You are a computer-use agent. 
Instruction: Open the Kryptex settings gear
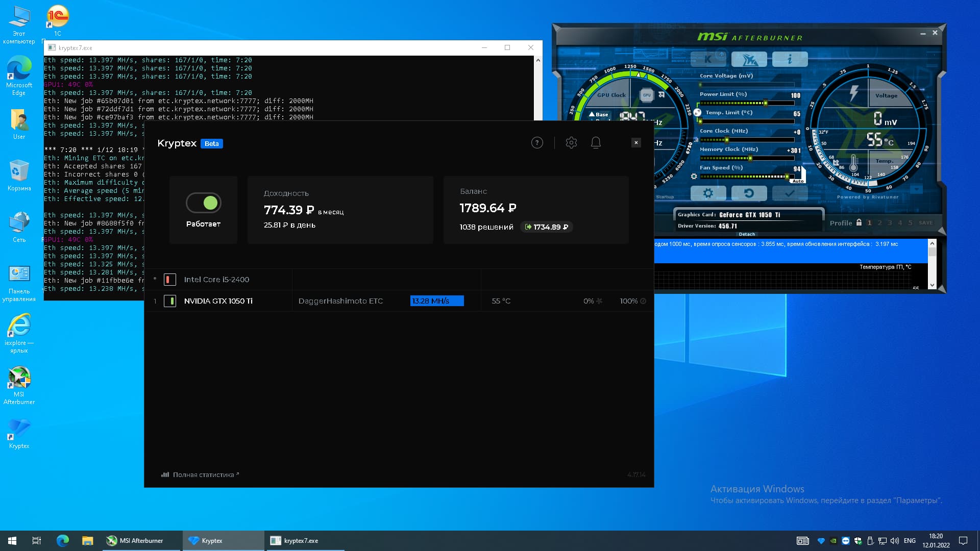pyautogui.click(x=571, y=143)
